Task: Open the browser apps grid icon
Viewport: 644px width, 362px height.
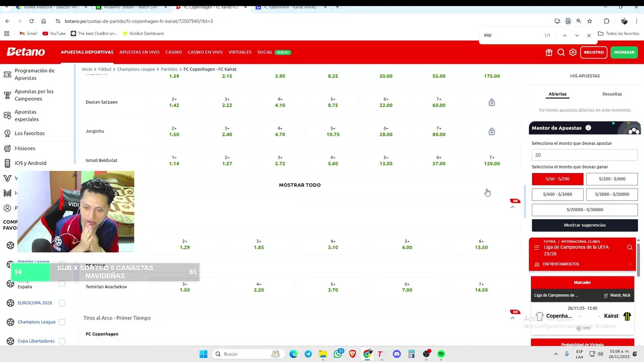Action: 7,34
